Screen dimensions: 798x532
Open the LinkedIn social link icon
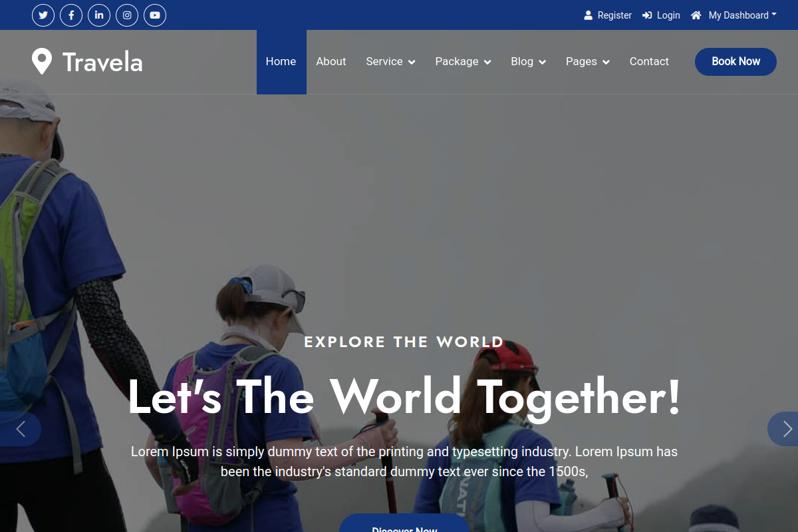[99, 15]
